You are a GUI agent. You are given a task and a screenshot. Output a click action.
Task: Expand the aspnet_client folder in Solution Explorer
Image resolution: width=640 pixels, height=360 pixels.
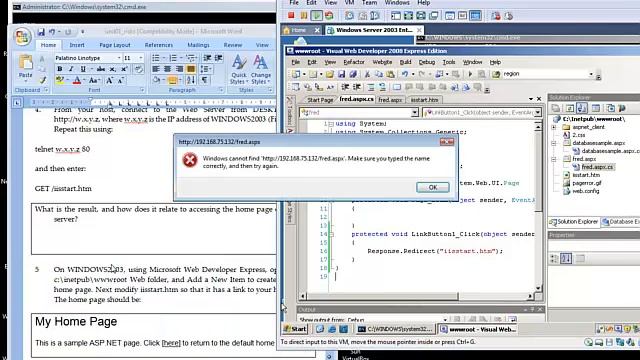554,127
